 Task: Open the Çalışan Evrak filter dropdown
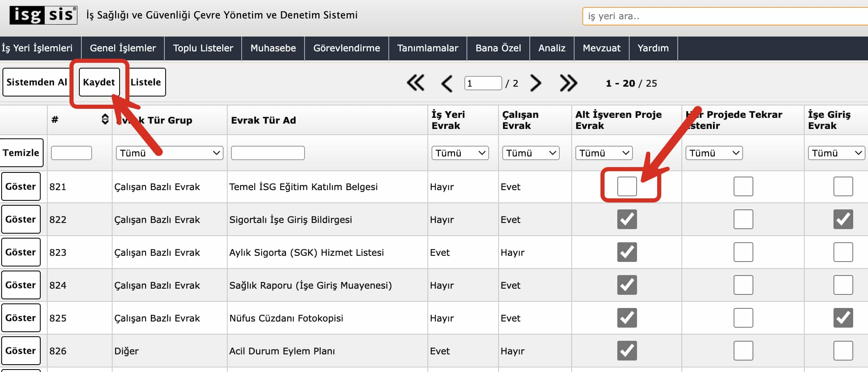(x=531, y=153)
